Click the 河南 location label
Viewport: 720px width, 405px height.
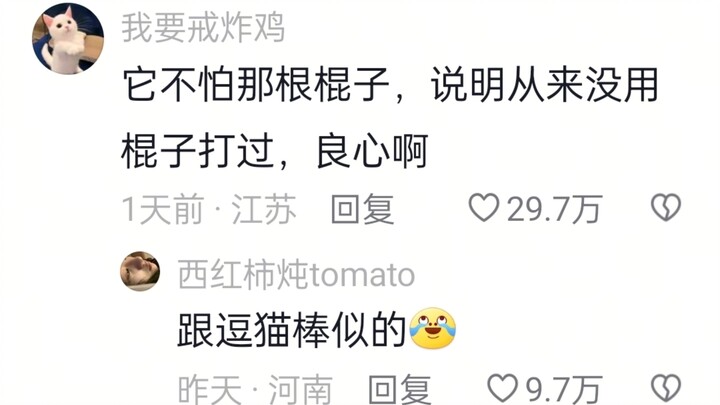(301, 389)
